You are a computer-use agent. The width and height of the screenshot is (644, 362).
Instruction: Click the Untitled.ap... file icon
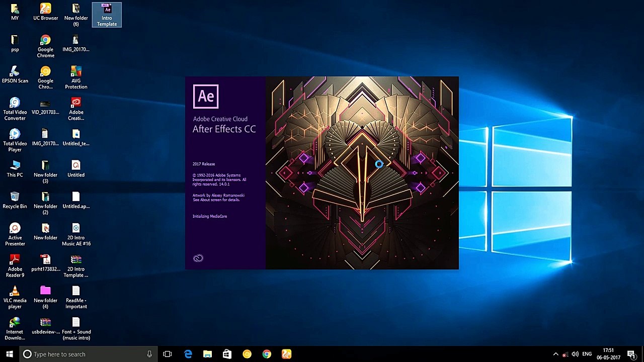pyautogui.click(x=76, y=200)
